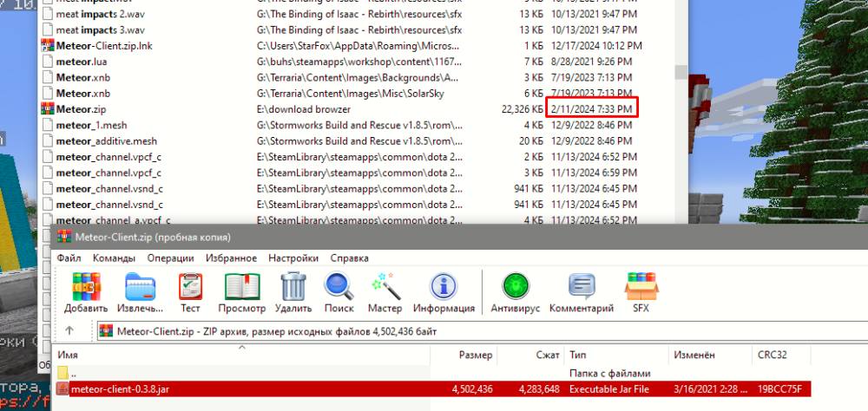Image resolution: width=868 pixels, height=411 pixels.
Task: Select meteor_additive.mesh in search results
Action: click(106, 141)
